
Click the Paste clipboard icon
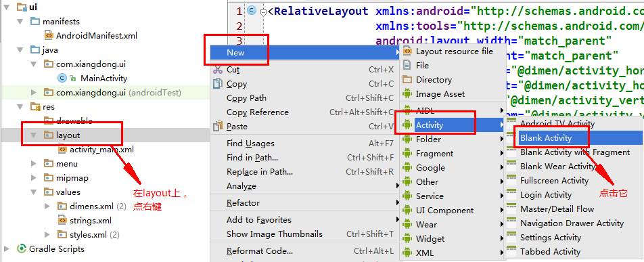coord(218,127)
